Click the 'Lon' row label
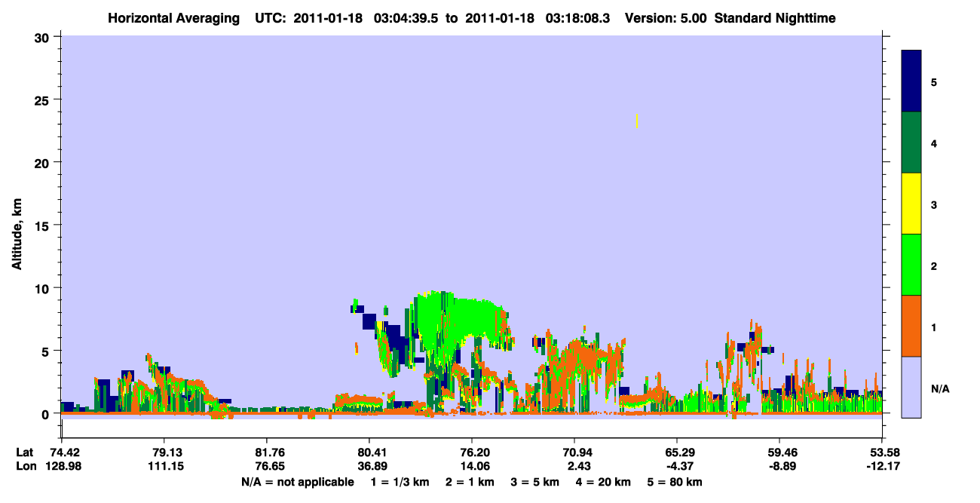Image resolution: width=980 pixels, height=503 pixels. coord(26,467)
